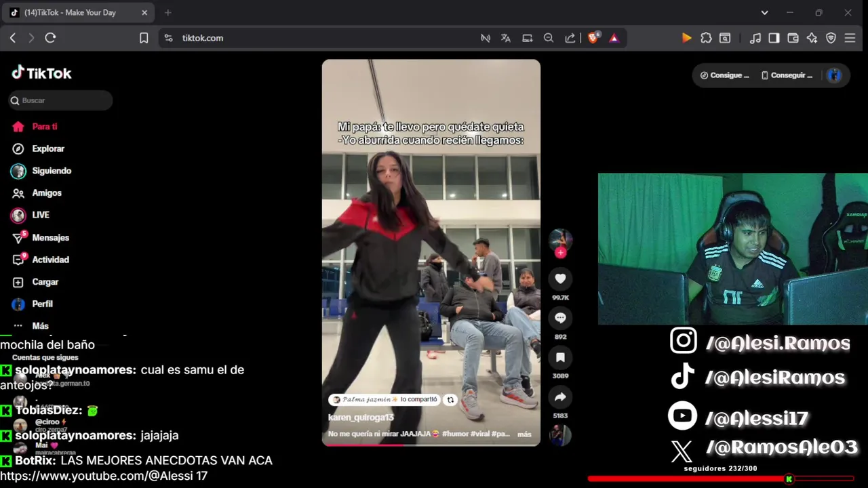The height and width of the screenshot is (488, 868).
Task: Open the karen_quiroga13 username link
Action: (361, 418)
